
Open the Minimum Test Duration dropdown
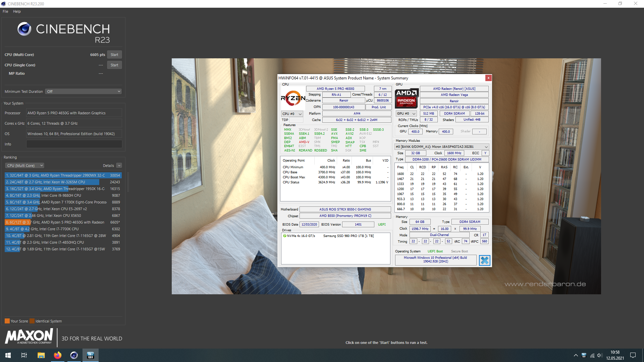[83, 92]
